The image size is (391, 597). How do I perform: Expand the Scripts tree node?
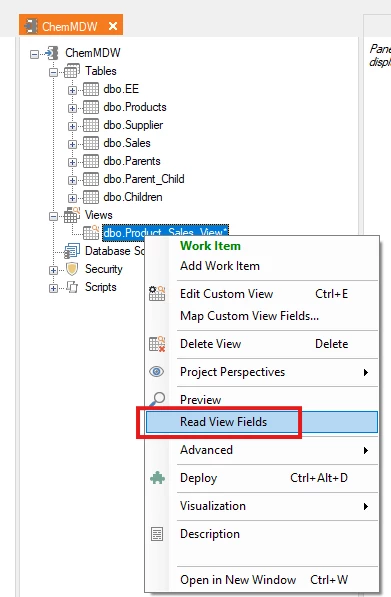tap(54, 288)
